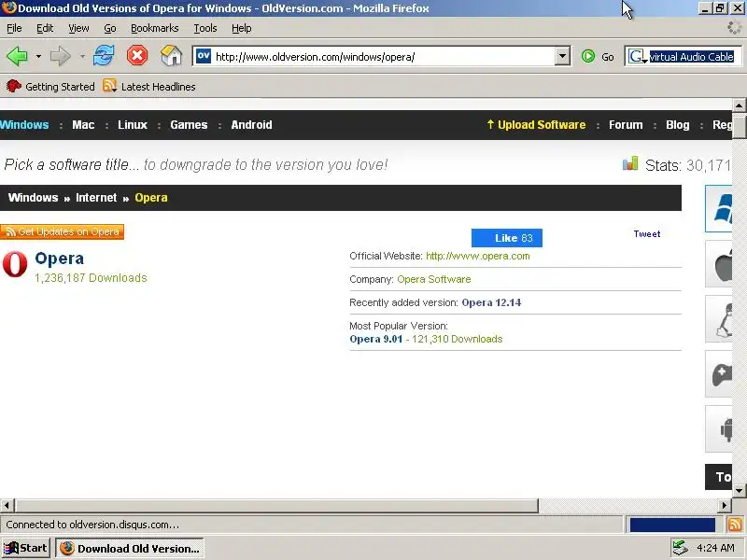Select the Linux penguin sidebar icon
The width and height of the screenshot is (747, 560).
[x=720, y=318]
